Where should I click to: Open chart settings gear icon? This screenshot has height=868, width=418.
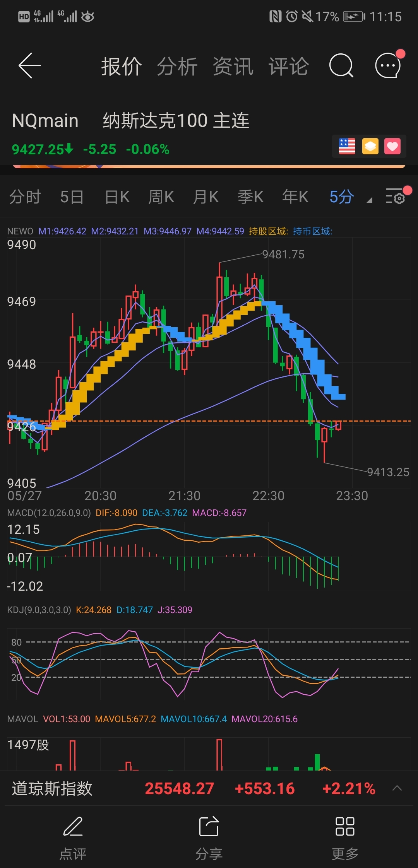tap(395, 196)
